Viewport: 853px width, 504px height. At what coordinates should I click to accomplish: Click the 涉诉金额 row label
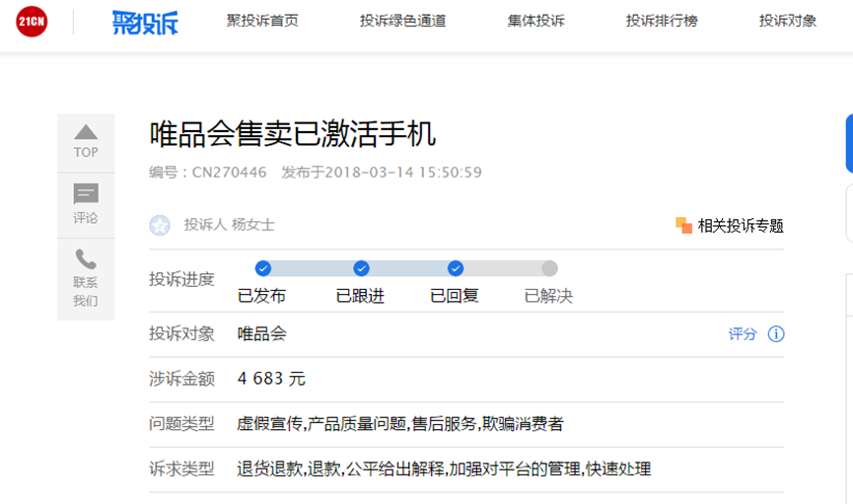click(x=181, y=379)
